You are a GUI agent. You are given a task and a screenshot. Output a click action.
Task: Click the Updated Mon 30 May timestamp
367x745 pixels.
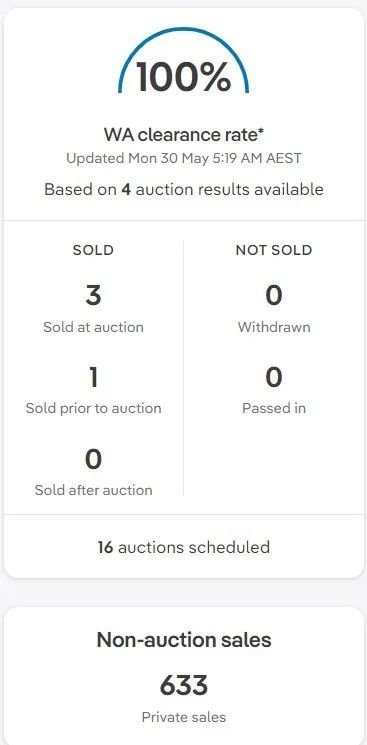(184, 158)
